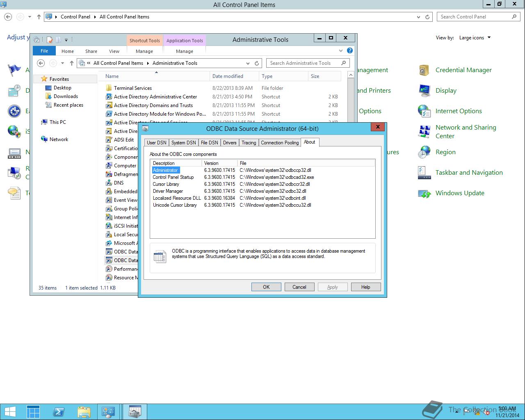Select Driver Manager row in ODBC components
This screenshot has height=420, width=525.
(x=262, y=191)
